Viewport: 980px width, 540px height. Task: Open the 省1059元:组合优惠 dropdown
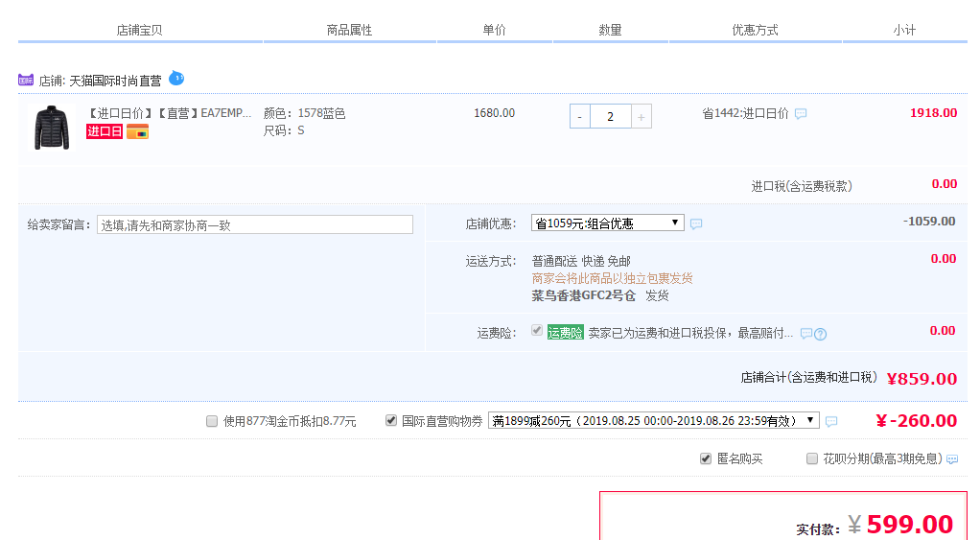pos(608,223)
